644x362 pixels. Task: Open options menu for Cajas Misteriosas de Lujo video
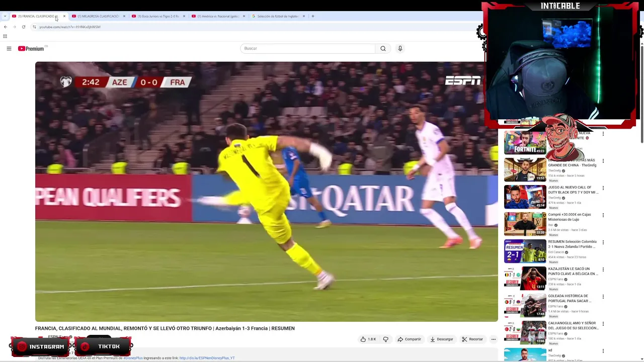coord(603,215)
